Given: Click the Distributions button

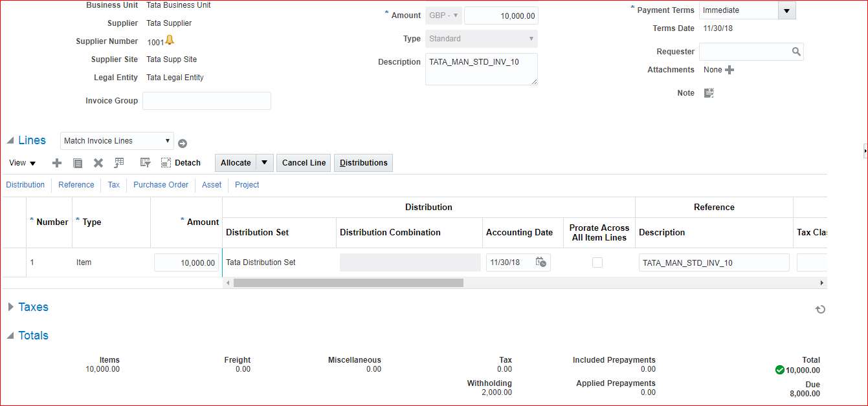Looking at the screenshot, I should 363,163.
